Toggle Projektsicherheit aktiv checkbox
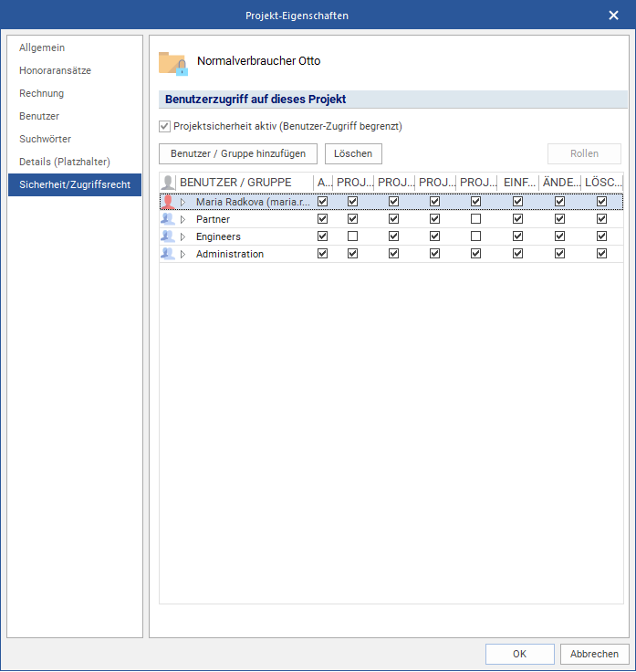 pos(164,126)
